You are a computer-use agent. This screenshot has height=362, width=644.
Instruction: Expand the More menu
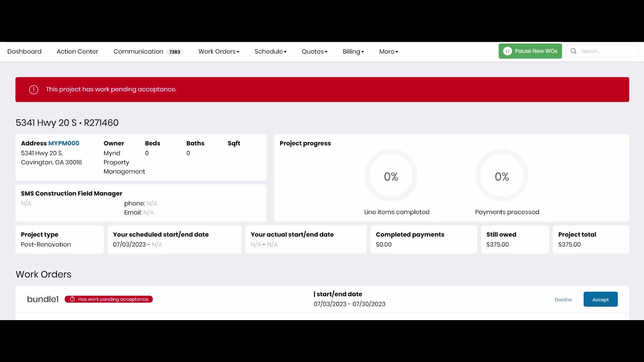point(388,52)
